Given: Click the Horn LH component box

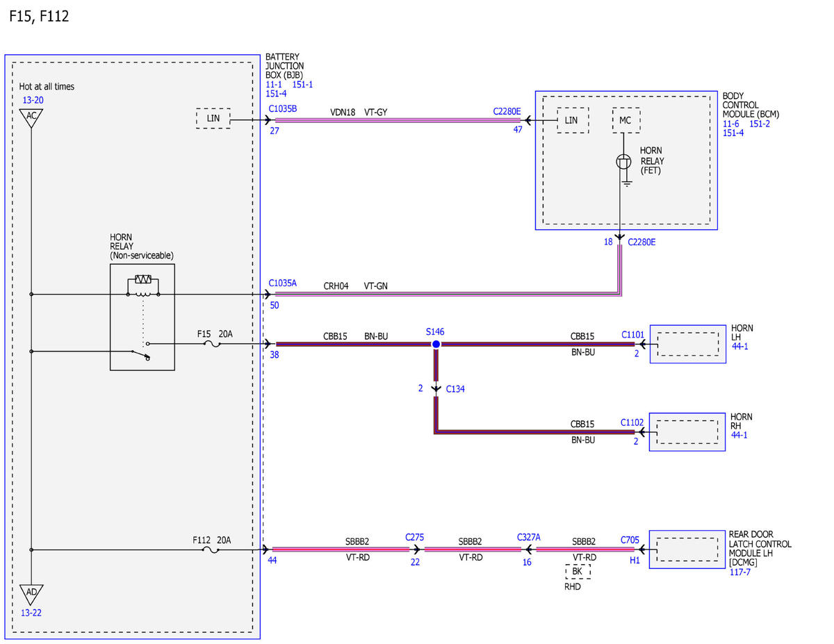Looking at the screenshot, I should [x=687, y=344].
